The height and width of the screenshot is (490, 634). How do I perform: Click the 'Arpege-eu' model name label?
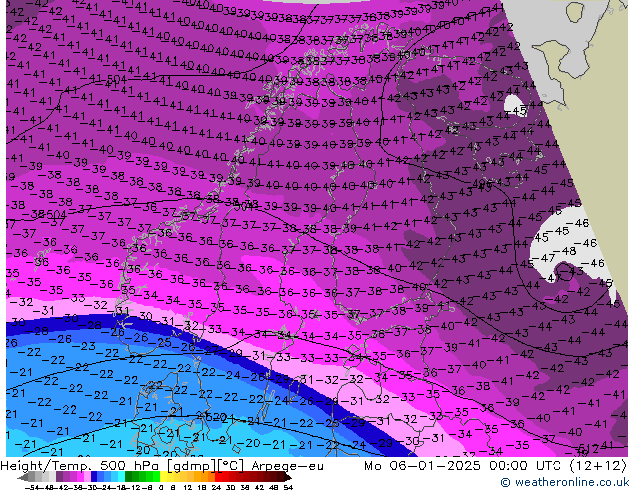pyautogui.click(x=287, y=466)
